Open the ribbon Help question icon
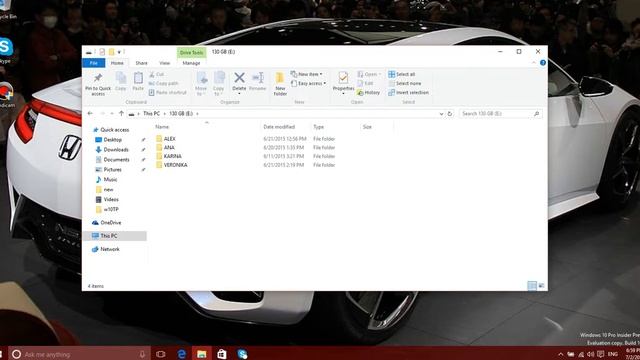Viewport: 640px width, 360px height. (542, 63)
